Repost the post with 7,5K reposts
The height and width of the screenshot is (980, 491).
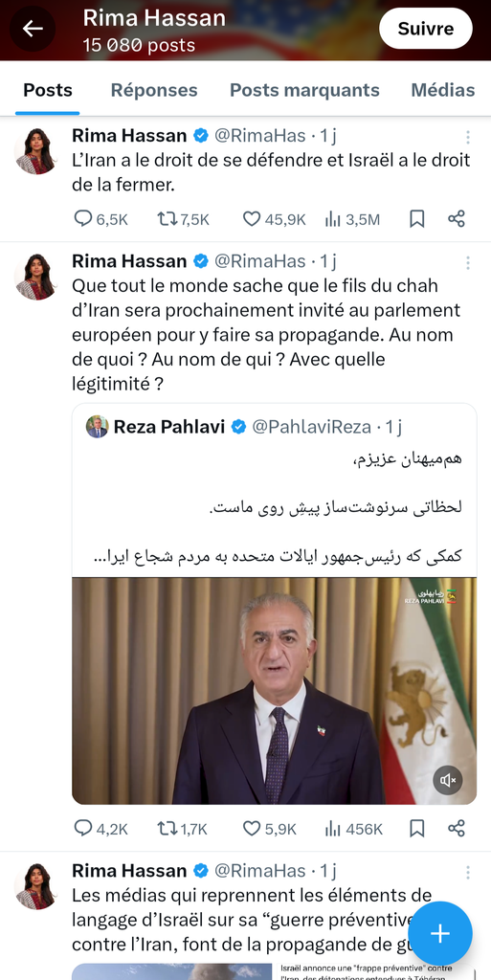click(x=183, y=219)
